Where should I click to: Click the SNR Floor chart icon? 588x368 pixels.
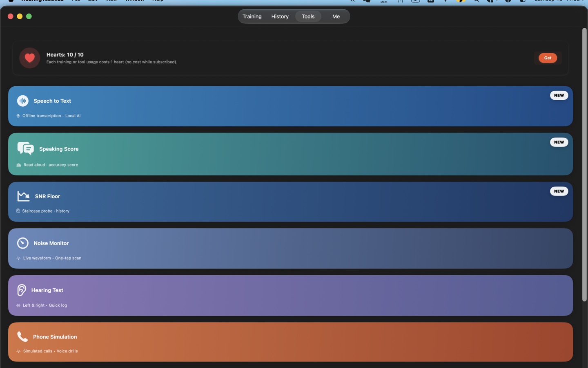click(23, 196)
